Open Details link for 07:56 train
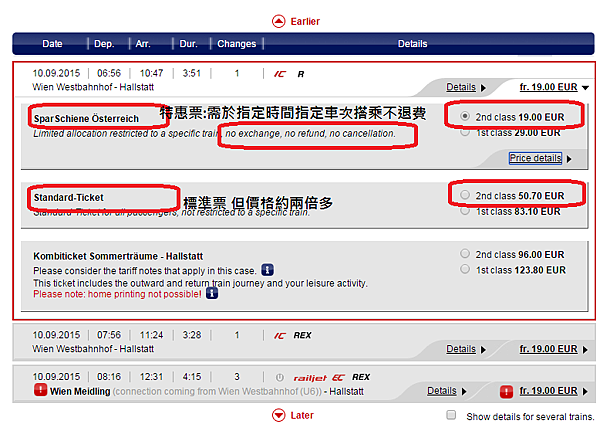600x441 pixels. pyautogui.click(x=461, y=349)
